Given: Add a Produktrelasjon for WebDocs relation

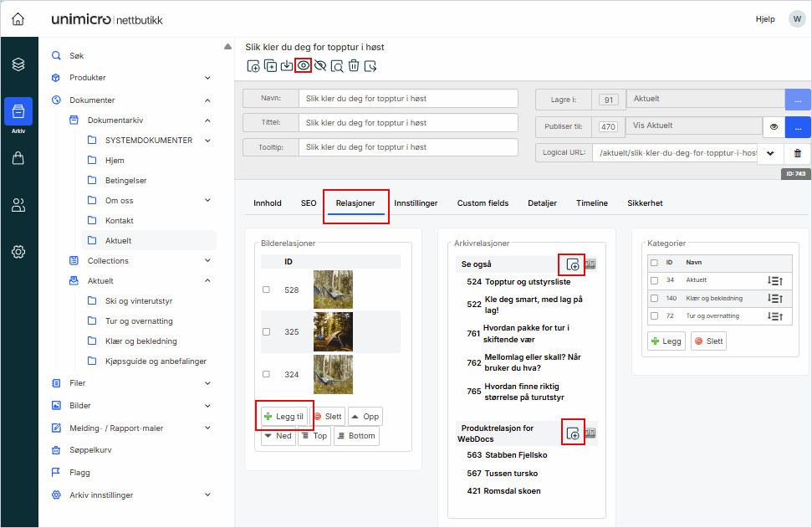Looking at the screenshot, I should click(x=572, y=433).
